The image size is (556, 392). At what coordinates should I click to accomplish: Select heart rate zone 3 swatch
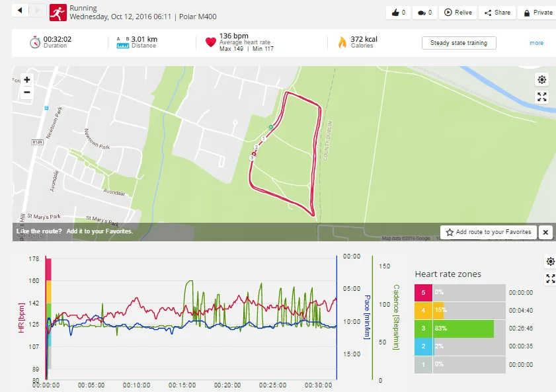[423, 329]
